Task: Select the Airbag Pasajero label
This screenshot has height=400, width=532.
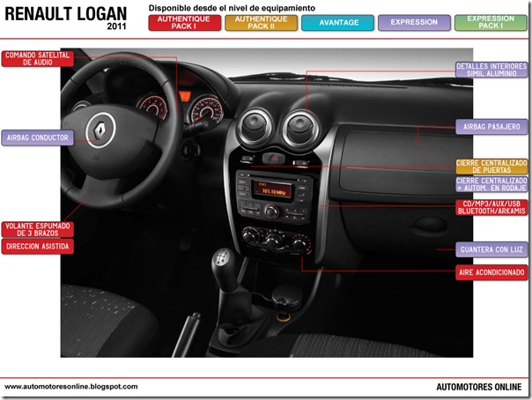Action: click(x=491, y=127)
